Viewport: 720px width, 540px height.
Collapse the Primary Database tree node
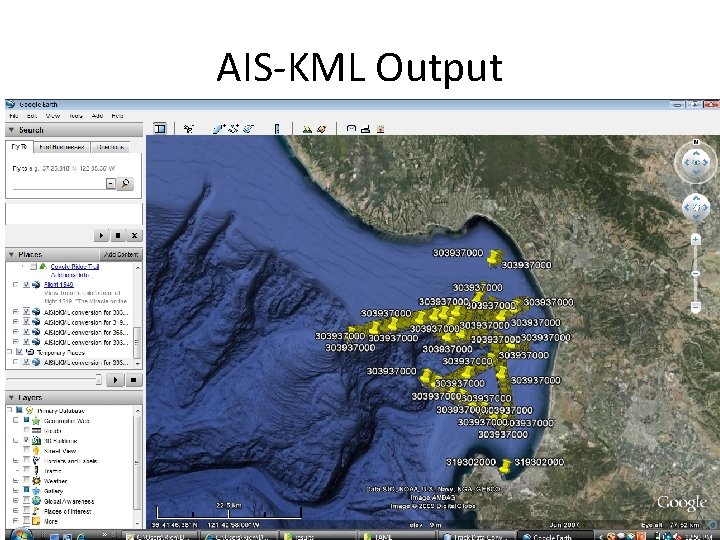click(x=9, y=410)
